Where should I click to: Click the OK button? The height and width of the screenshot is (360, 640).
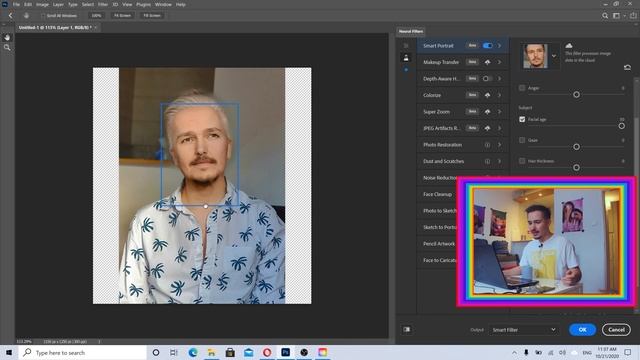click(582, 329)
